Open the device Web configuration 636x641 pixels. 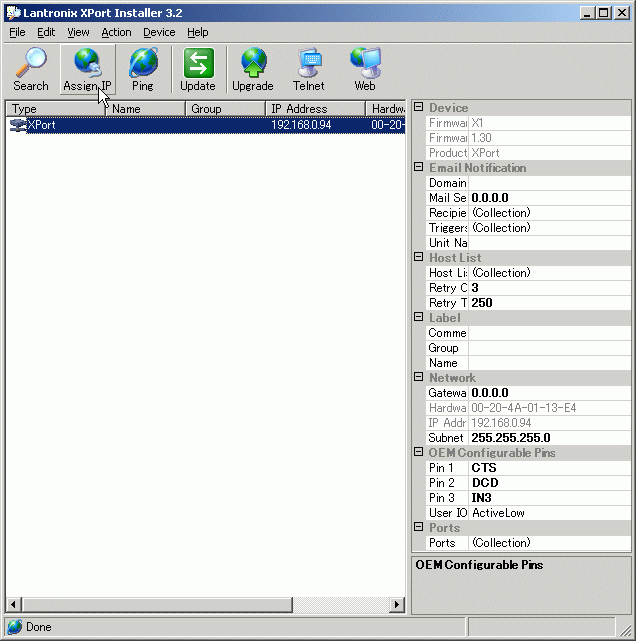(x=365, y=69)
